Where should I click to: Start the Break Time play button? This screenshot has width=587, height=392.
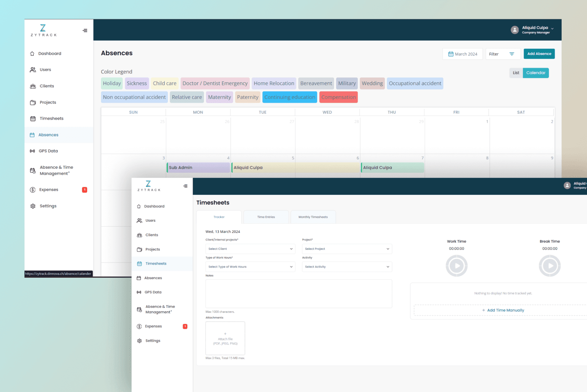pos(549,266)
